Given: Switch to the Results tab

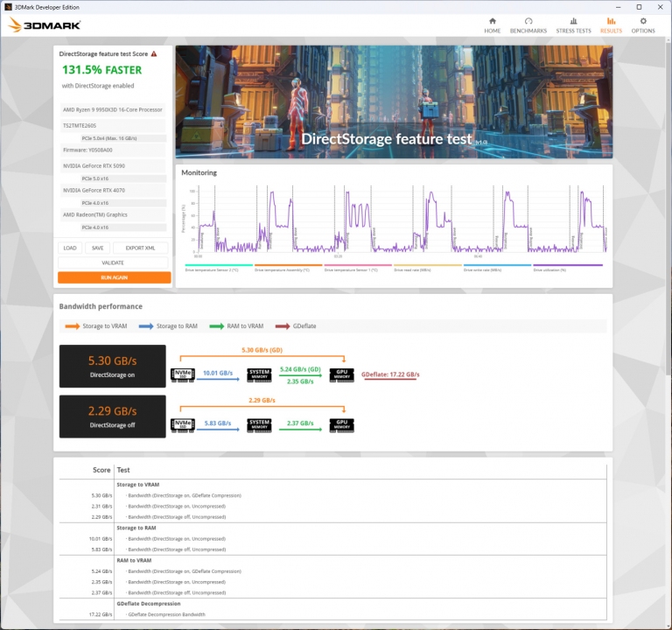Looking at the screenshot, I should click(x=611, y=24).
